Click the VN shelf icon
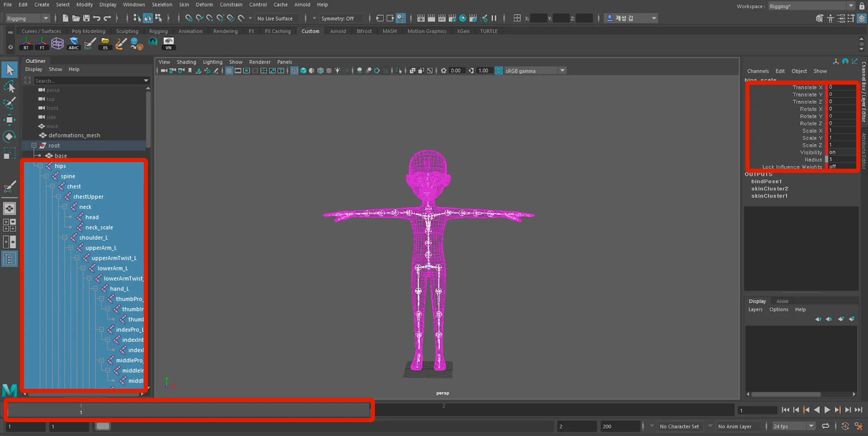This screenshot has width=868, height=436. (x=168, y=44)
